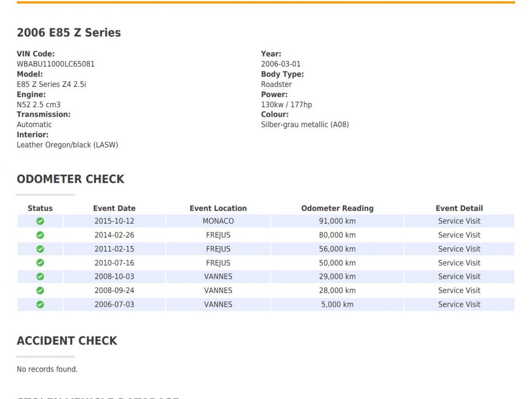Click the Event Detail column header

459,208
